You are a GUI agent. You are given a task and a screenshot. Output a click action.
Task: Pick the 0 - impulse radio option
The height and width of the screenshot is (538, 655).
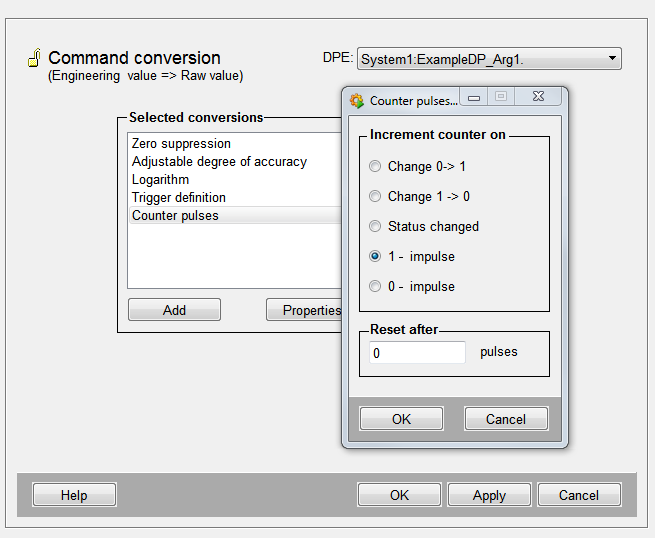coord(376,287)
